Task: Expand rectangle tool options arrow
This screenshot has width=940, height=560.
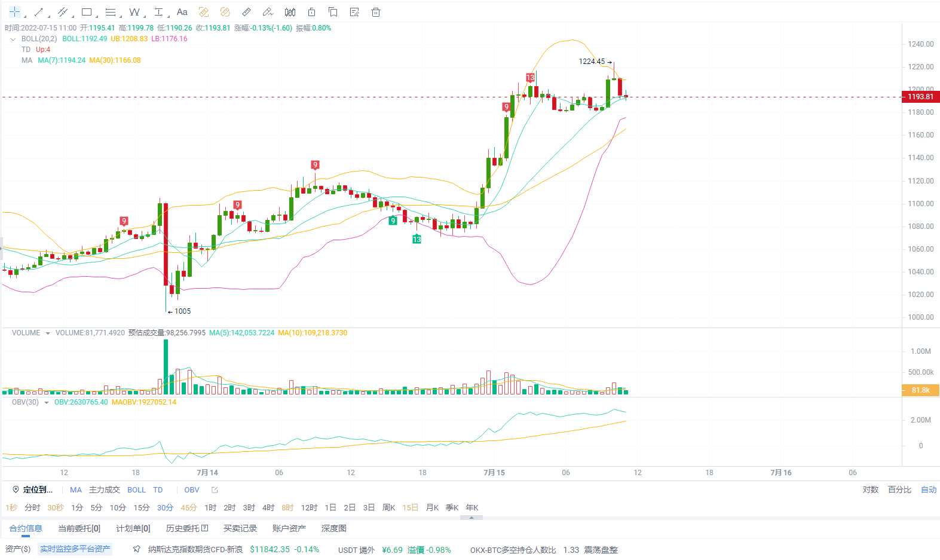Action: [96, 16]
